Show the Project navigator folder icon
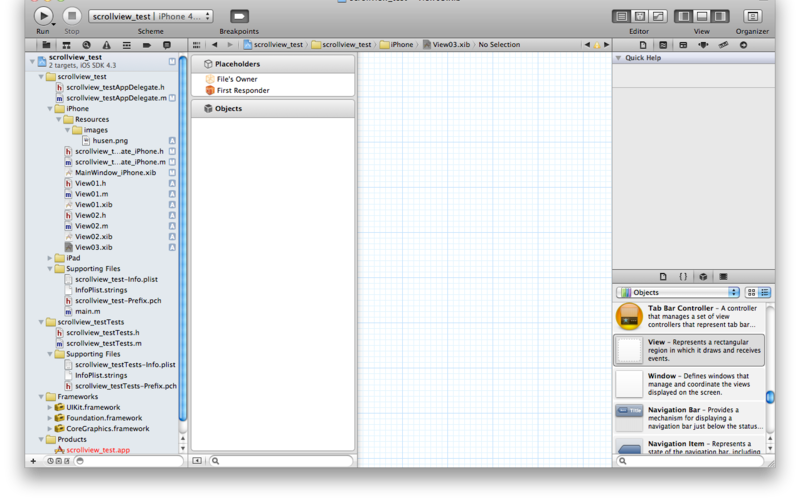This screenshot has height=502, width=800. click(x=46, y=45)
